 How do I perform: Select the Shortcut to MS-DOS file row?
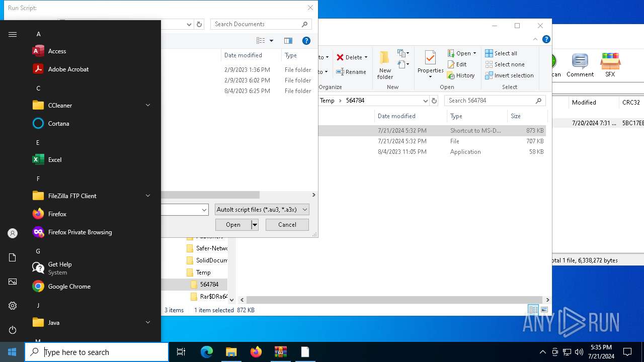point(432,131)
